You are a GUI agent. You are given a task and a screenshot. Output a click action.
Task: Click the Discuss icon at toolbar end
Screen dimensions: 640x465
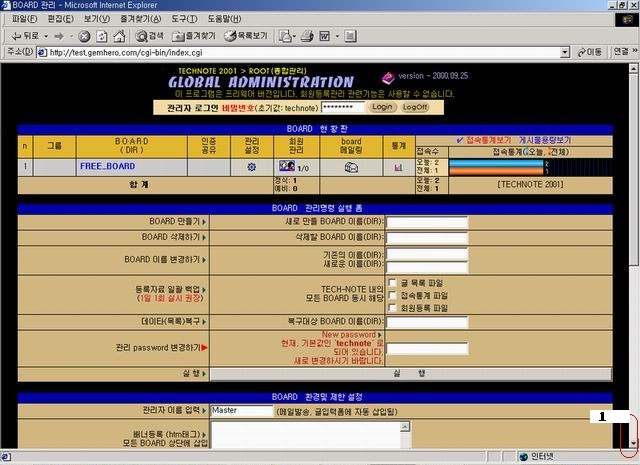click(350, 36)
